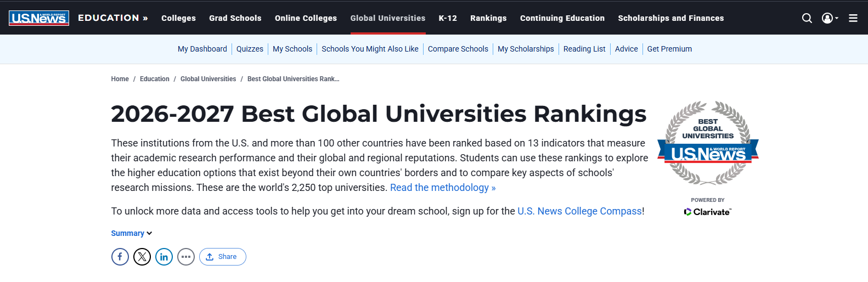
Task: Share on X (Twitter) icon
Action: click(142, 257)
